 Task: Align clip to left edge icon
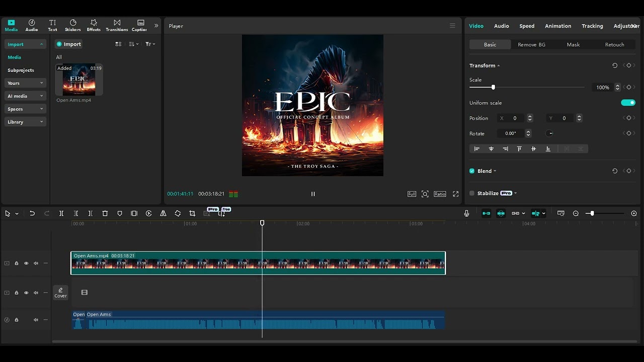coord(477,149)
